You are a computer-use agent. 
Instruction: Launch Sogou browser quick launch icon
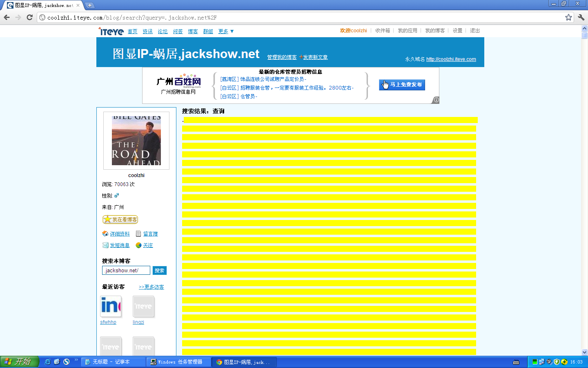(66, 362)
